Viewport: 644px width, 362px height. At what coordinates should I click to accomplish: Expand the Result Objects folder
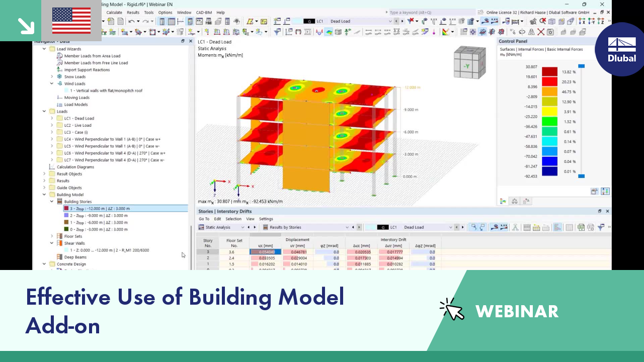click(44, 174)
